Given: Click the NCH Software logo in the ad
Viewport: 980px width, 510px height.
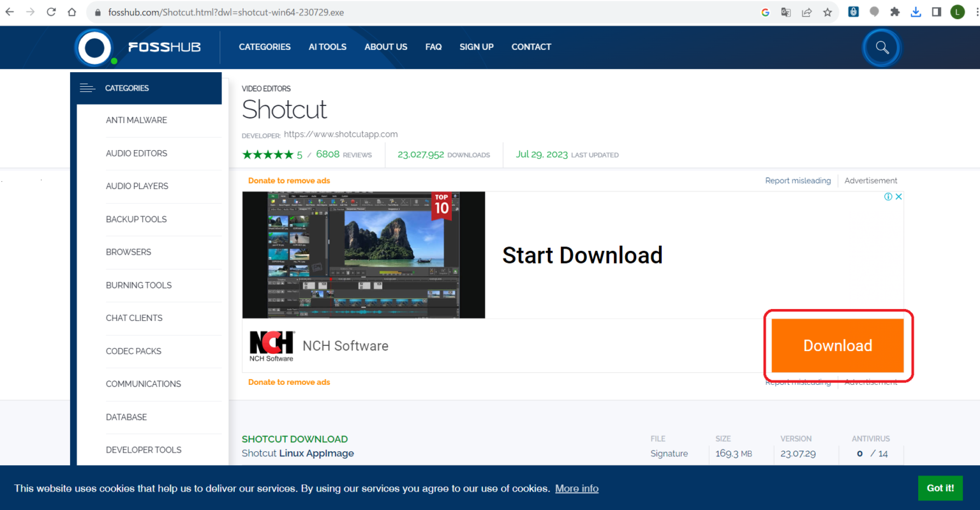Looking at the screenshot, I should (x=272, y=345).
